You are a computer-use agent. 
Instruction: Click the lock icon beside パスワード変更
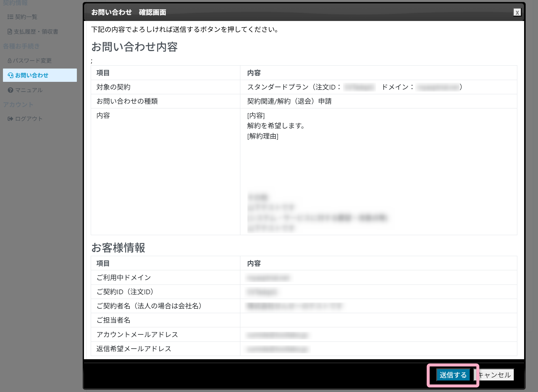coord(9,61)
